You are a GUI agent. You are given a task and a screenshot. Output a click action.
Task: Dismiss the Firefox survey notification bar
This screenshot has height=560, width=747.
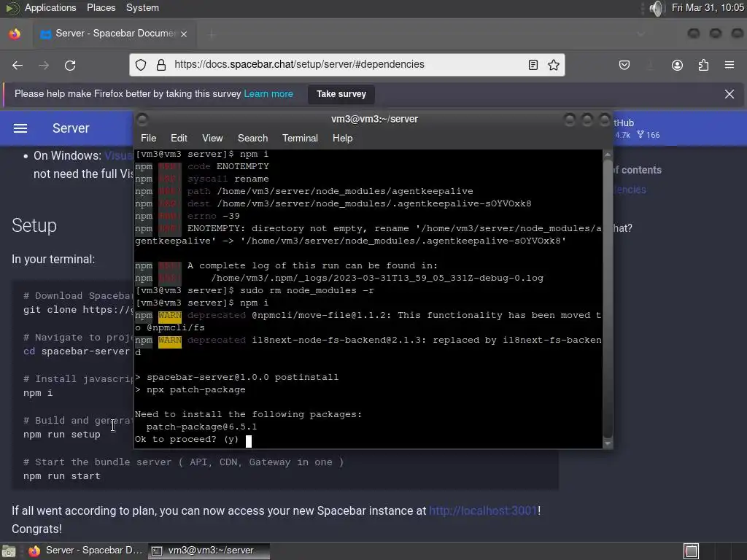click(x=729, y=94)
